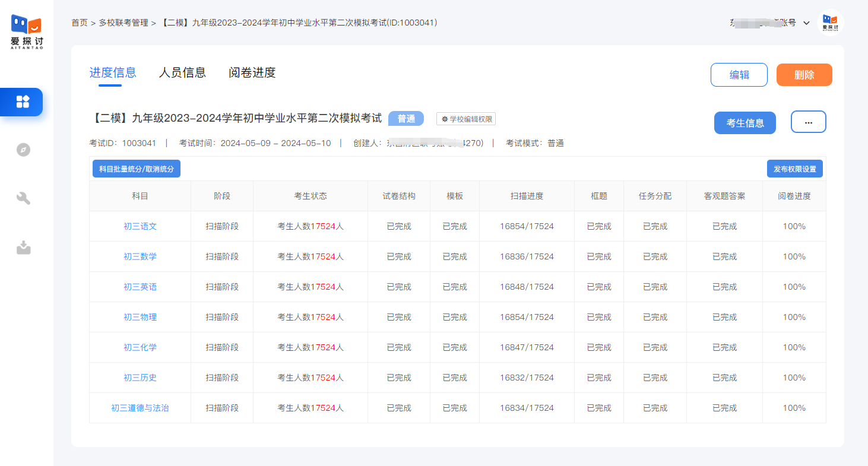Open 考生信息 button

click(x=745, y=123)
